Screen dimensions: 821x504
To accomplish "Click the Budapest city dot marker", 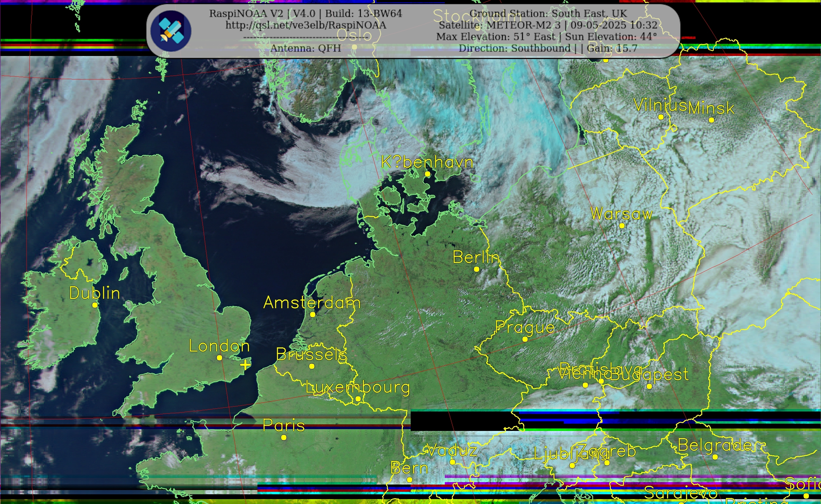I will coord(649,387).
